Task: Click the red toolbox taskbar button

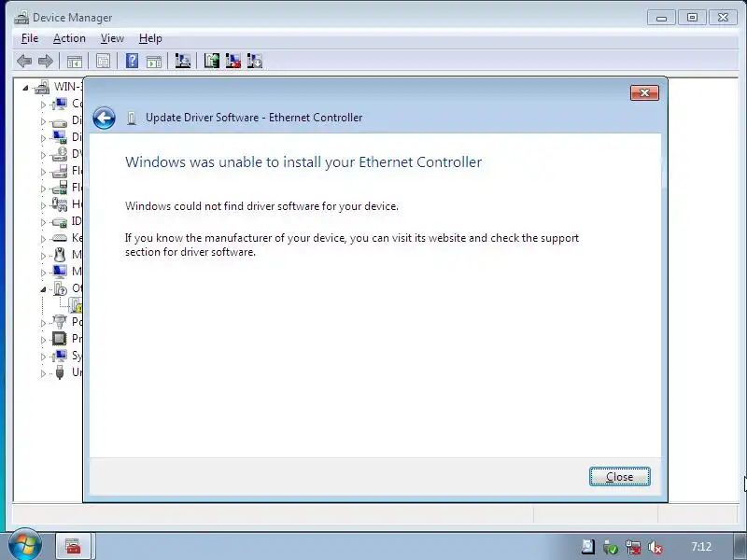Action: (x=73, y=546)
